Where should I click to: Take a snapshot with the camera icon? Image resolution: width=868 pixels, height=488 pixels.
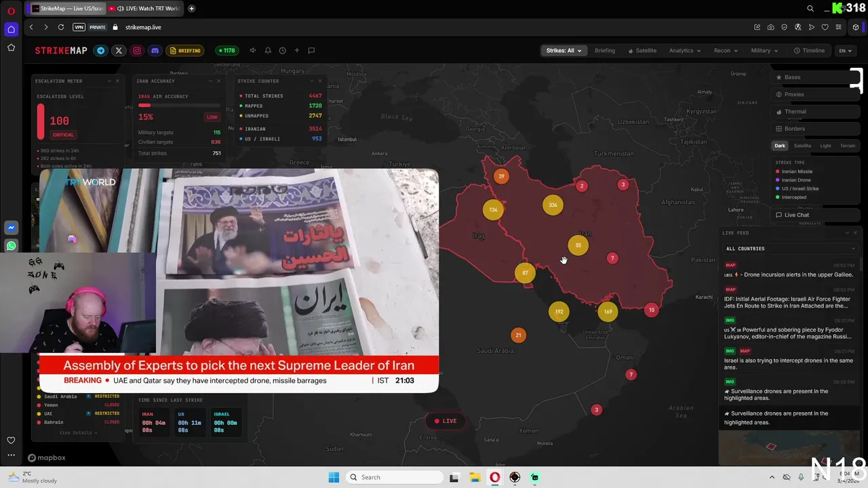point(770,27)
